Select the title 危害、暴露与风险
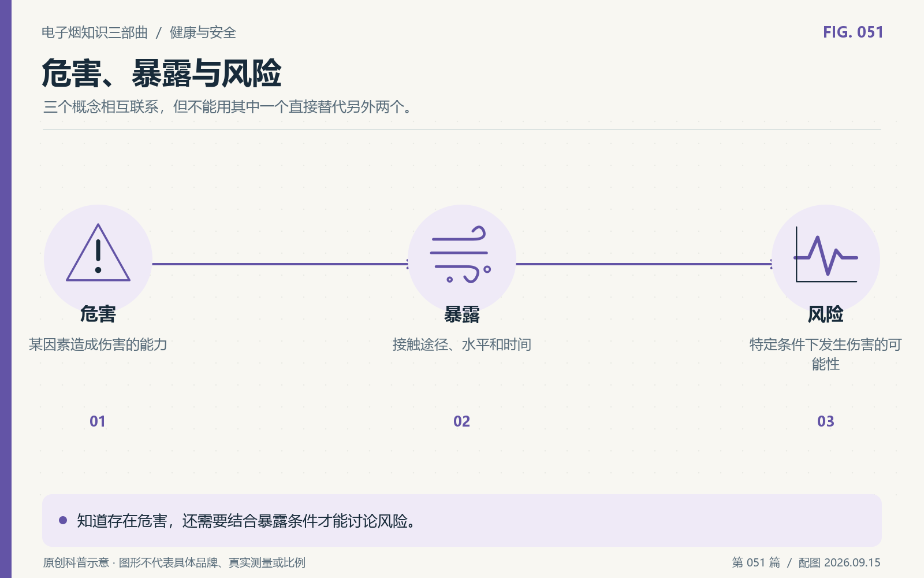 (x=162, y=73)
